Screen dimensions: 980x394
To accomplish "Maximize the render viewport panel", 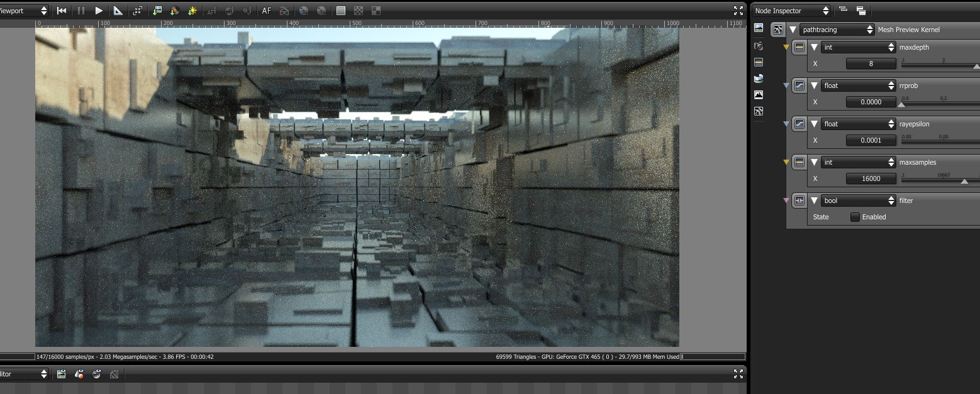I will click(x=738, y=11).
